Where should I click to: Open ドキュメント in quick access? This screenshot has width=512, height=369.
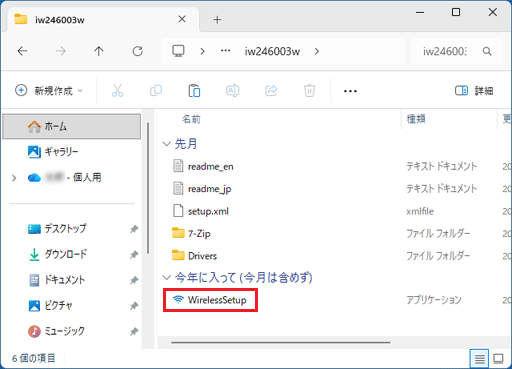57,280
